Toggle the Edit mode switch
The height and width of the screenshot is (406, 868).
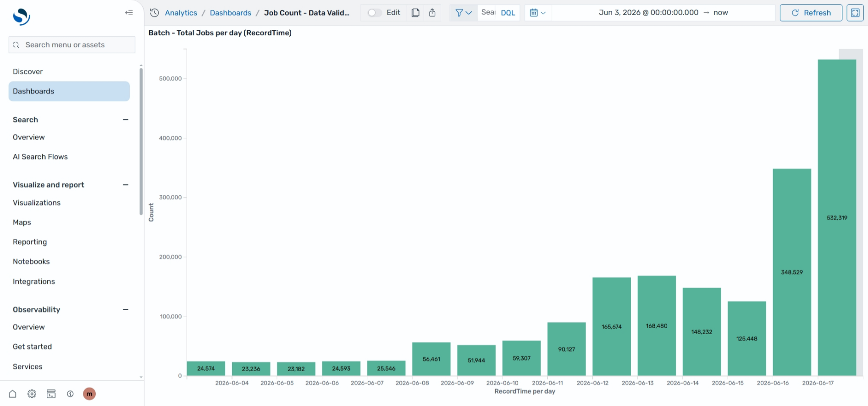point(375,13)
